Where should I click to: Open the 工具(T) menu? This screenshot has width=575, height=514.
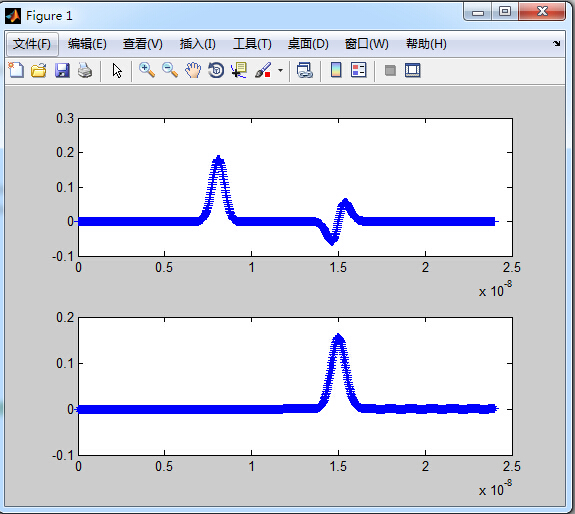(252, 44)
